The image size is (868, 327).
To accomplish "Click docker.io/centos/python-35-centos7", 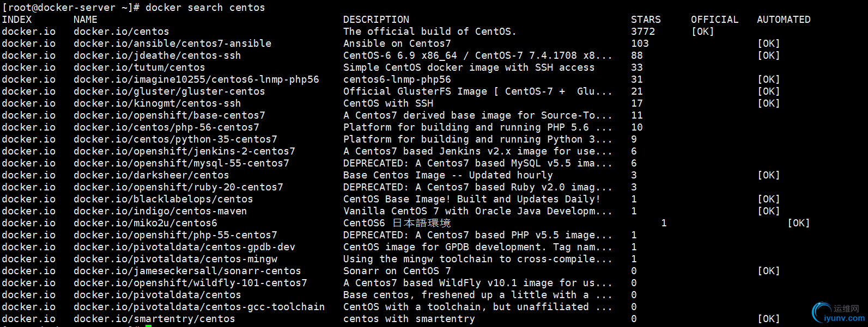I will (x=175, y=139).
